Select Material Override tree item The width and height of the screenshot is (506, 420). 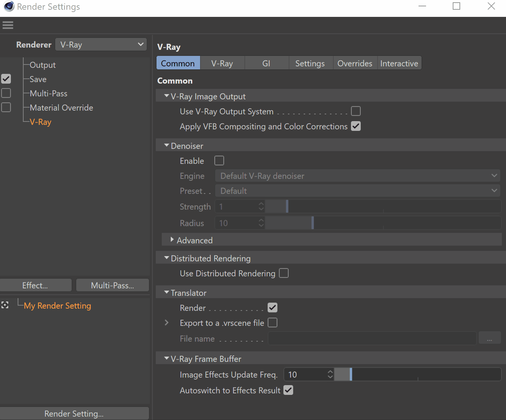click(61, 108)
